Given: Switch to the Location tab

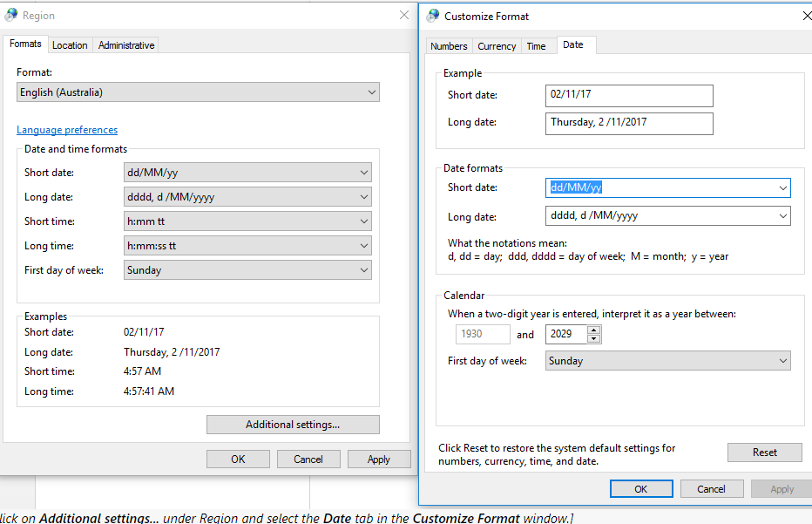Looking at the screenshot, I should click(x=70, y=45).
